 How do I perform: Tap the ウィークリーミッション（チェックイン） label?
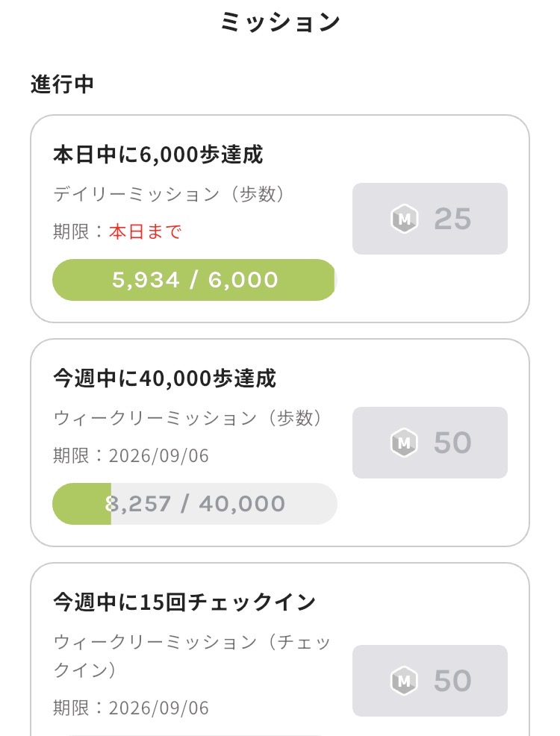pos(192,655)
